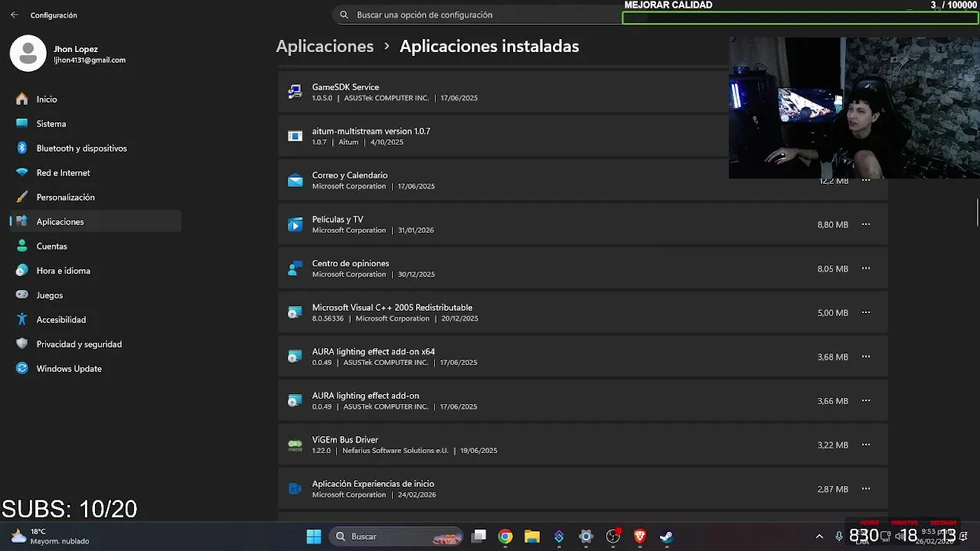Click the GameSDK Service app icon
Image resolution: width=980 pixels, height=551 pixels.
click(x=295, y=92)
